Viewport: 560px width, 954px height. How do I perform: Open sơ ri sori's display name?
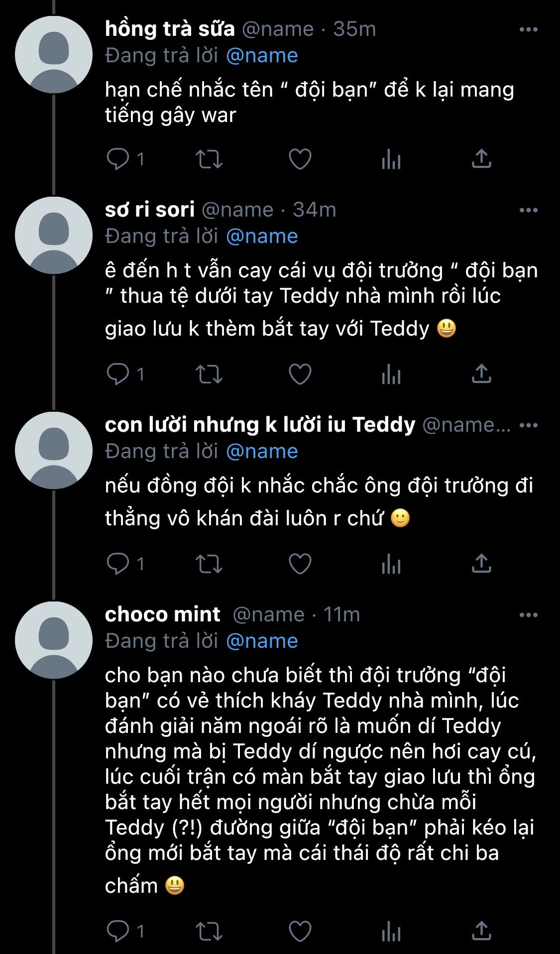point(149,210)
